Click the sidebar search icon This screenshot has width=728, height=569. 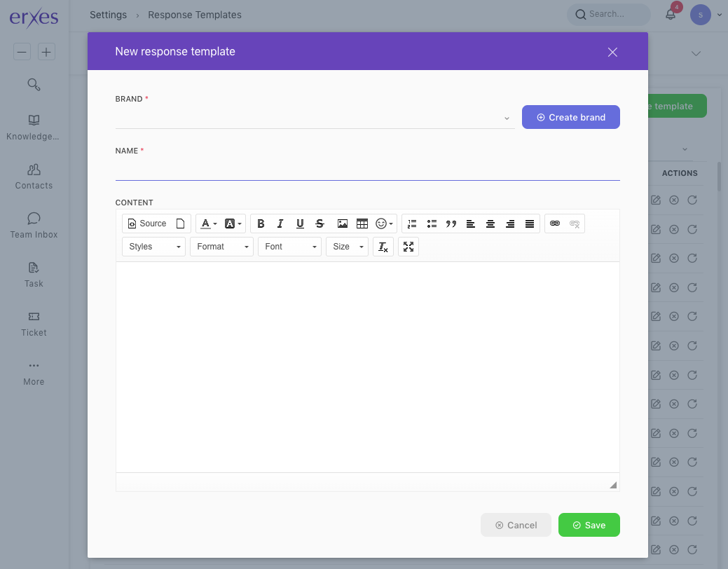pos(34,85)
